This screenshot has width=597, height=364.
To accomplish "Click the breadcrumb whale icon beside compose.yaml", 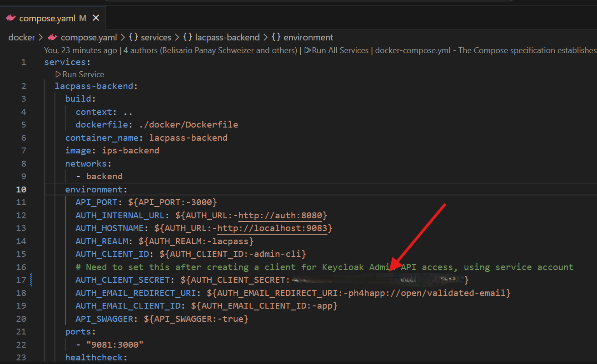I will tap(53, 37).
